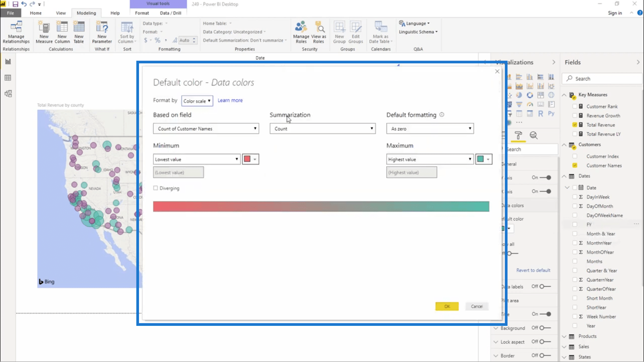Viewport: 644px width, 362px height.
Task: Collapse the Key Measures table
Action: coord(564,95)
